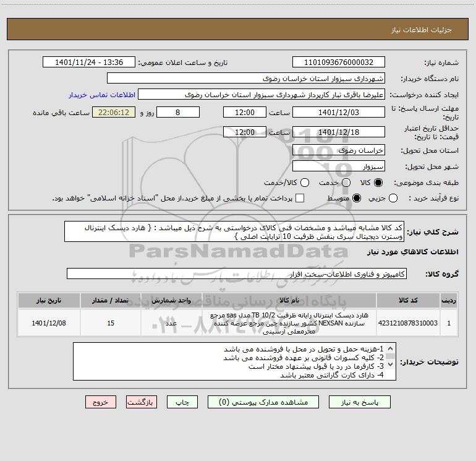
Task: Click اطلاعات کالاهای مورد نیاز section heading
Action: 413,252
